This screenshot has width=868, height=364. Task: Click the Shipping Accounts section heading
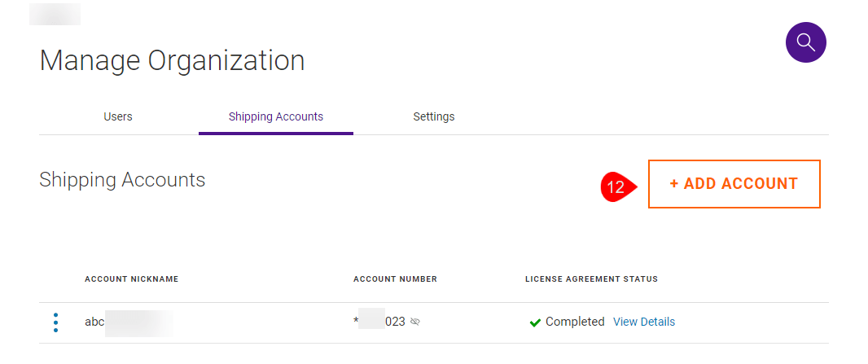(122, 180)
